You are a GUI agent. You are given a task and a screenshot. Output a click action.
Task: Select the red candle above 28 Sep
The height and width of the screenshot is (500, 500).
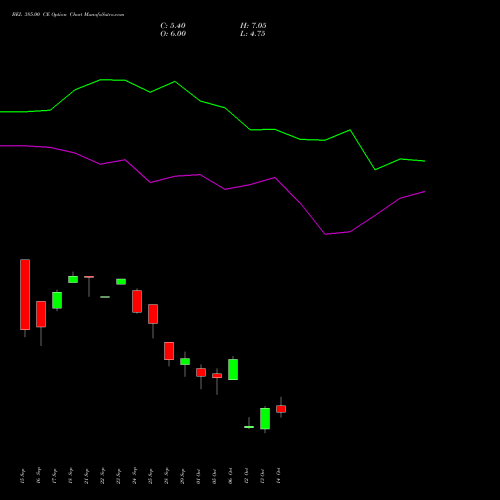point(169,351)
